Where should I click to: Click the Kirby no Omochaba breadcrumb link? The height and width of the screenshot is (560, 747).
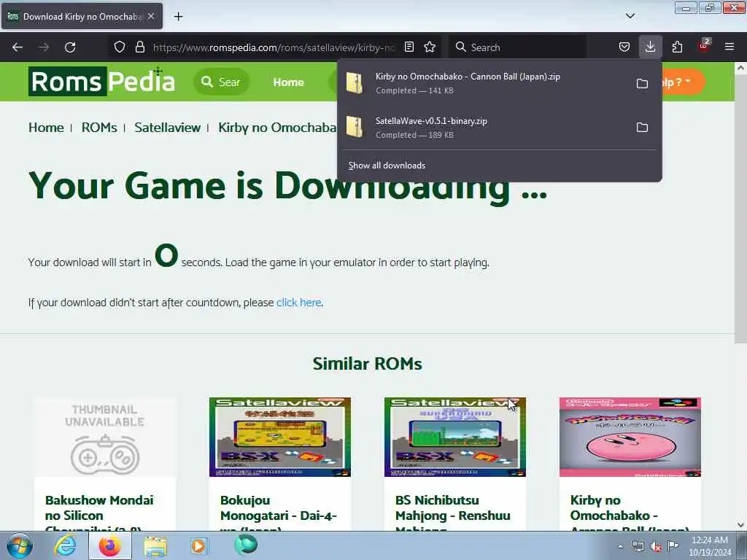tap(277, 128)
